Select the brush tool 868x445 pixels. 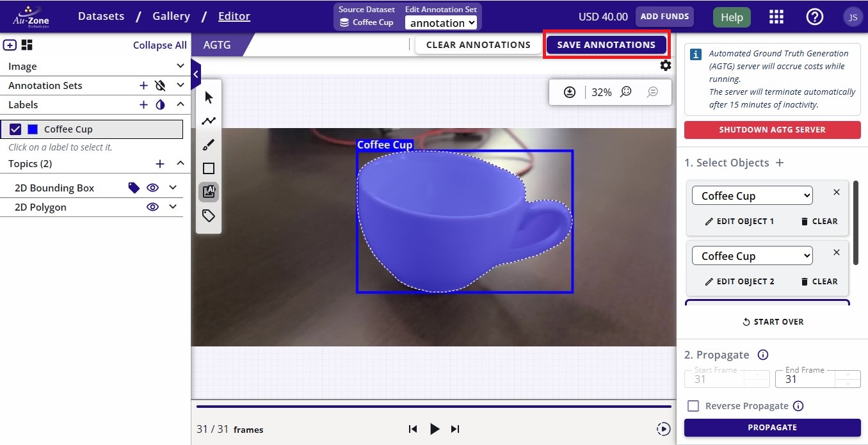tap(209, 145)
